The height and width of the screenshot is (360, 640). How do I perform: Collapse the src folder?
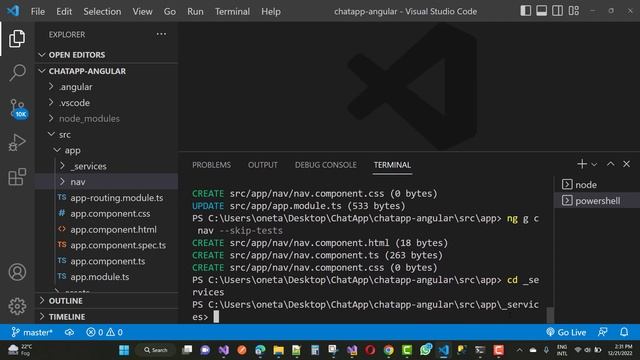(107, 134)
